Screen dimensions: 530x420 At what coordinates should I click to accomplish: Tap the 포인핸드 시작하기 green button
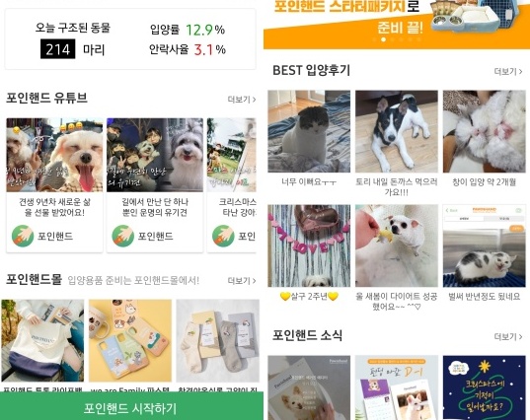tap(131, 407)
